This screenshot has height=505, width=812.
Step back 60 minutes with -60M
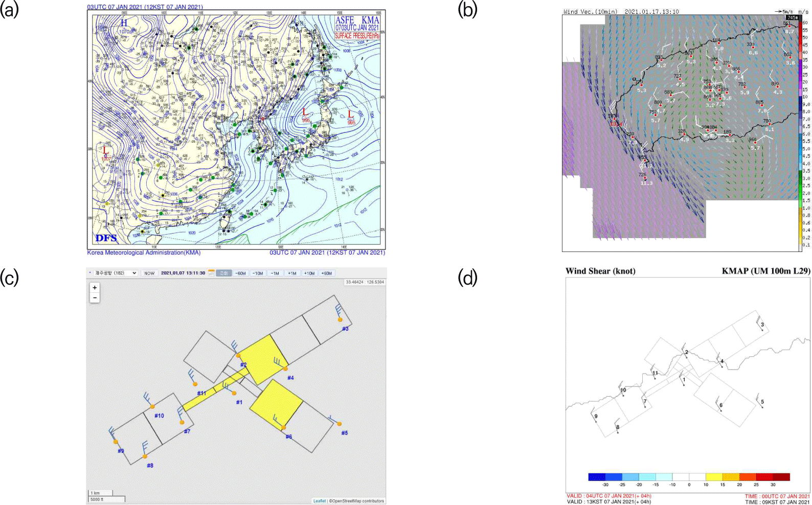pos(241,273)
